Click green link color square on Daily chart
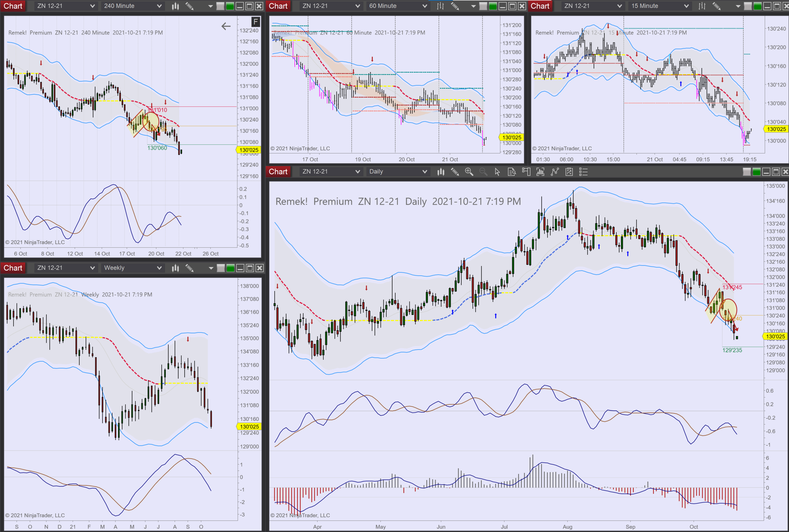The height and width of the screenshot is (532, 789). 756,172
